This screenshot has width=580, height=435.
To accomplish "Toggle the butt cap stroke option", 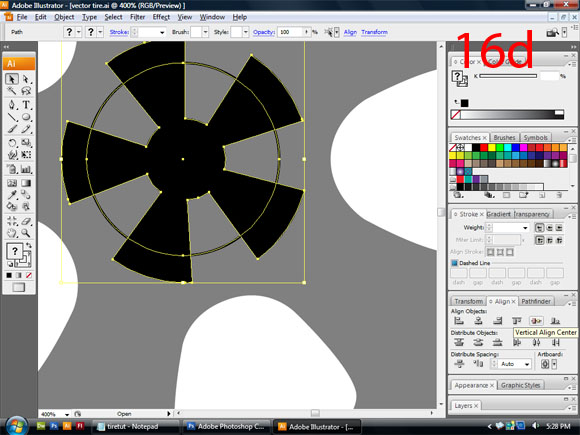I will pos(540,227).
